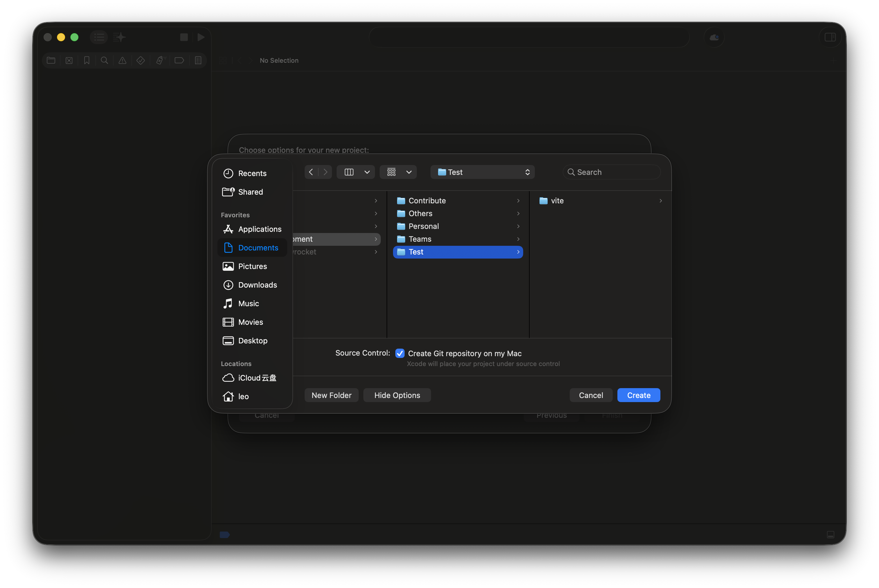
Task: Click the Hide Options button
Action: point(397,395)
